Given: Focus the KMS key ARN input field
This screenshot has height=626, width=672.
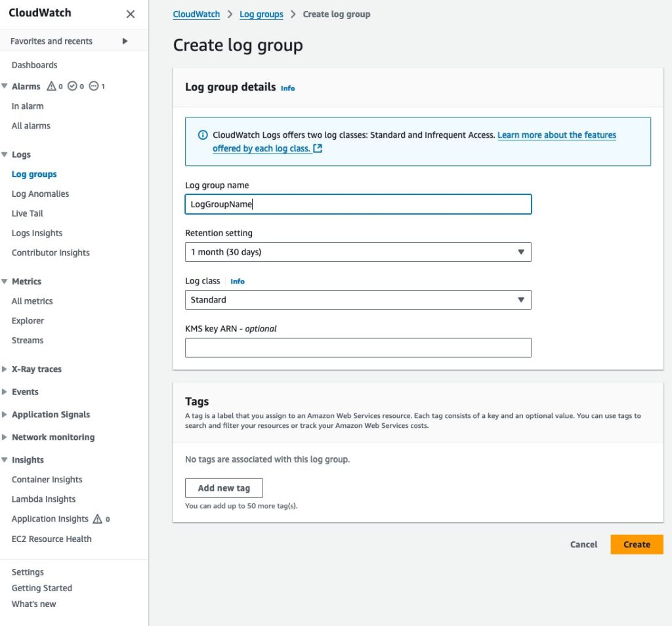Looking at the screenshot, I should [x=358, y=348].
